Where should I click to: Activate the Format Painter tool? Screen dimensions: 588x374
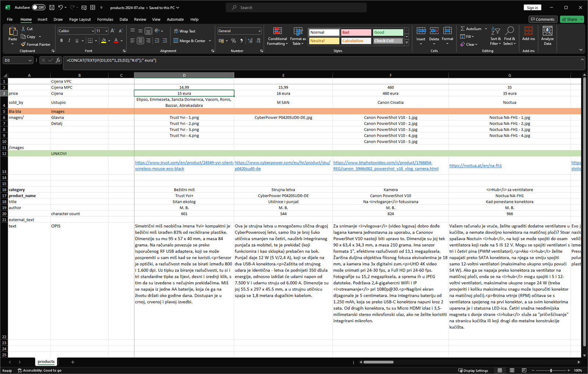click(36, 44)
